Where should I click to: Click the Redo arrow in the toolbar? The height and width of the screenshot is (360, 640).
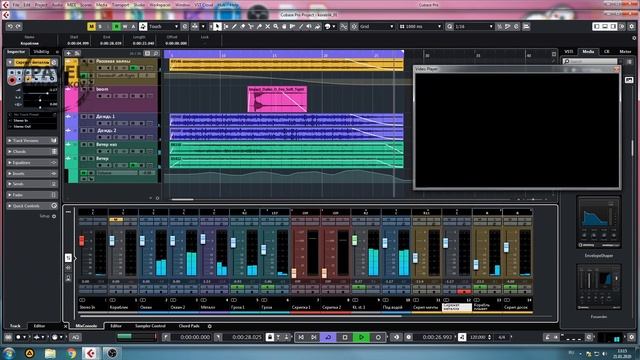[18, 27]
